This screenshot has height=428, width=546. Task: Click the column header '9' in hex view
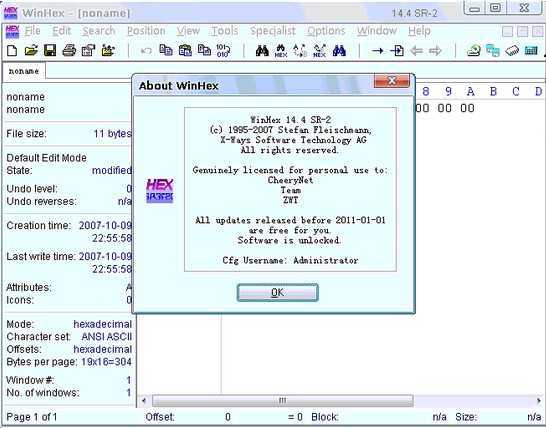coord(448,92)
